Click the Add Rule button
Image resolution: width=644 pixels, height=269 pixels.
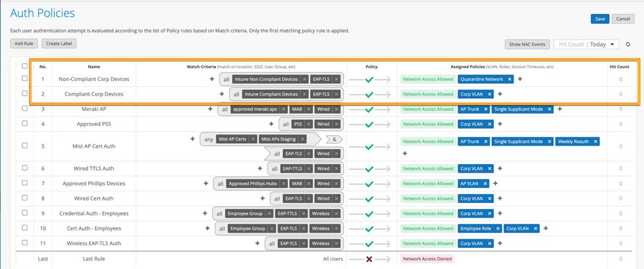[x=24, y=44]
